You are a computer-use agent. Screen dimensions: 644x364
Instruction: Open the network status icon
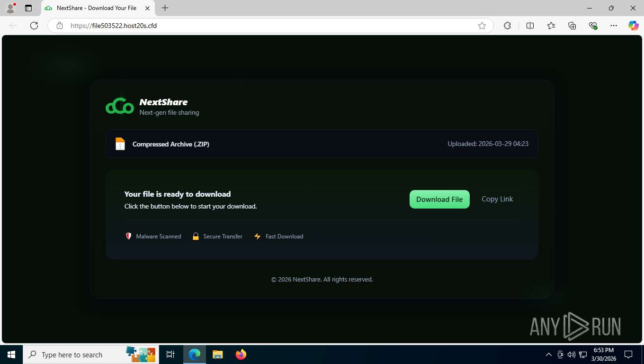point(583,355)
